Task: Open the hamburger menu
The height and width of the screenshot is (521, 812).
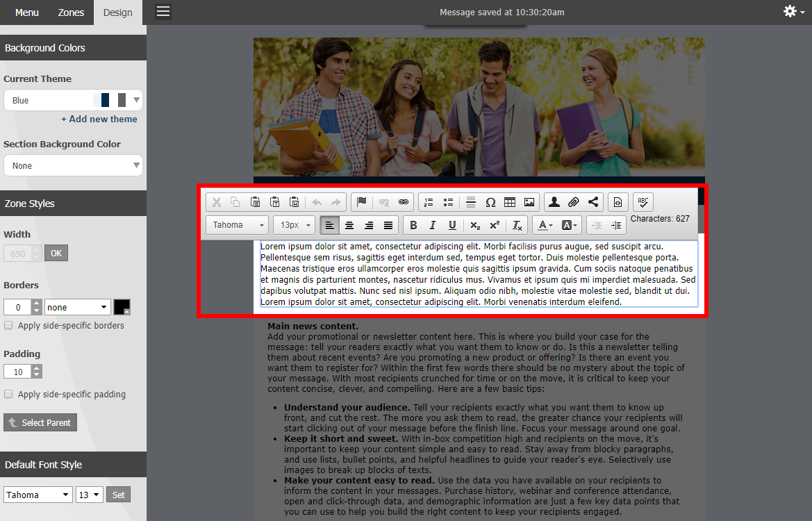Action: tap(163, 13)
